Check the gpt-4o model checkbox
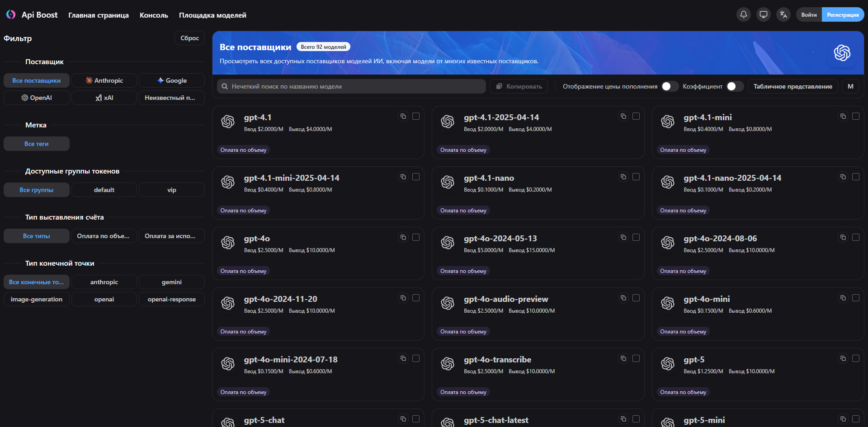This screenshot has height=427, width=868. (416, 237)
